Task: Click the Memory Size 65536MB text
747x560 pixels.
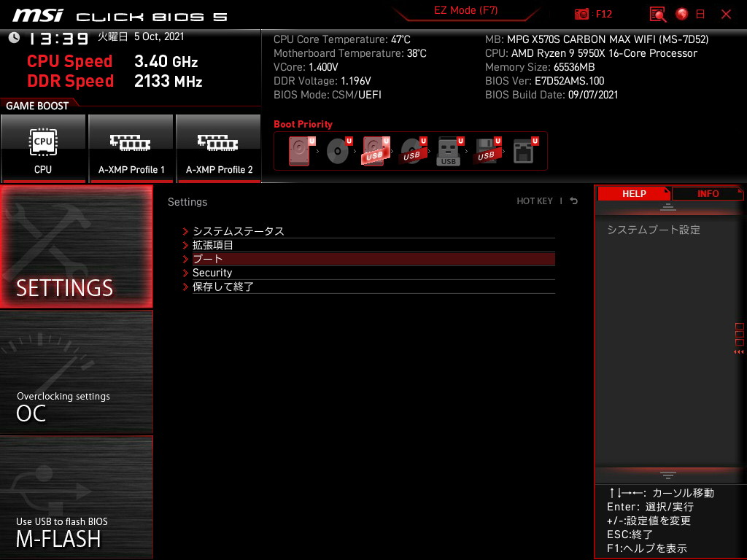Action: click(540, 67)
